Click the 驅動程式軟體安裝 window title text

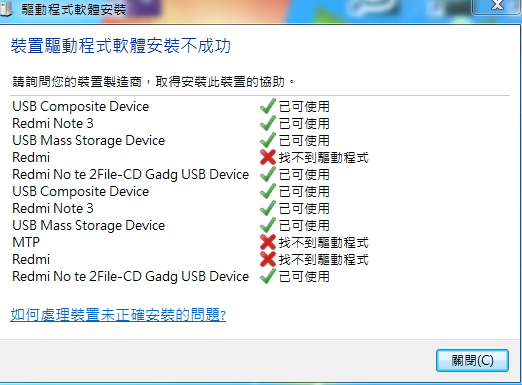(x=74, y=10)
